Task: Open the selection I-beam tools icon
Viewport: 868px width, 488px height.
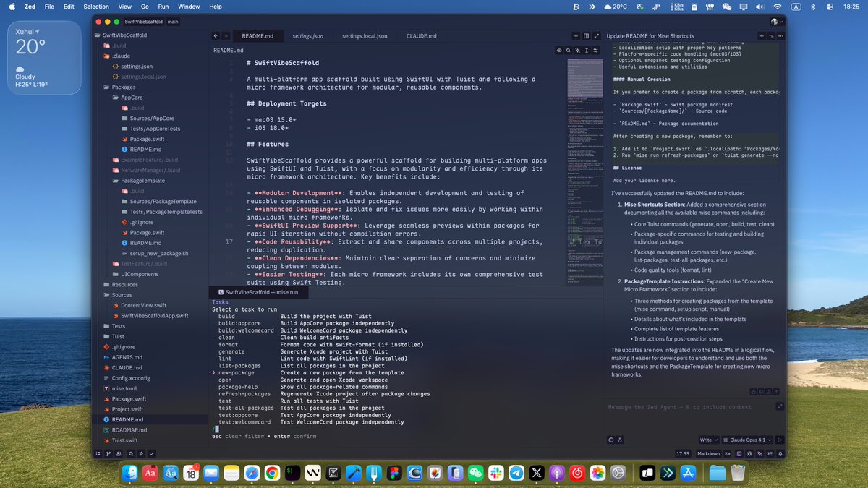Action: coord(587,51)
